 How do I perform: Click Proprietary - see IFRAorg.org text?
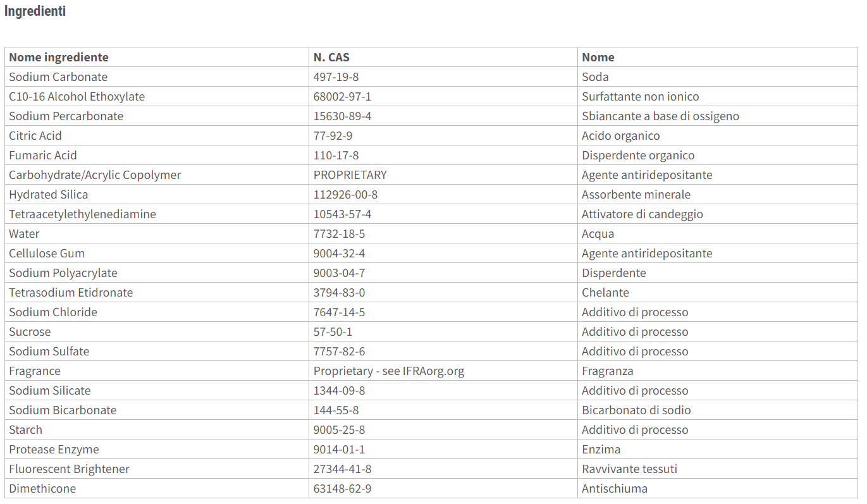click(389, 371)
